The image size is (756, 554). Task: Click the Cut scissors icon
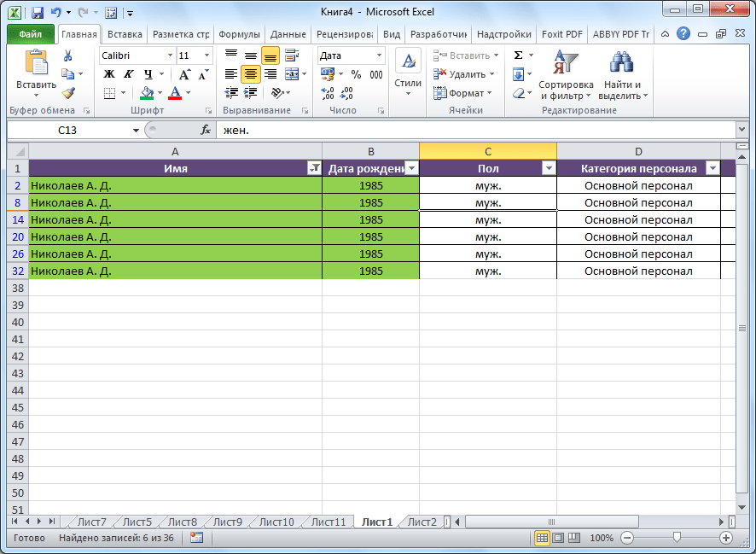(67, 56)
